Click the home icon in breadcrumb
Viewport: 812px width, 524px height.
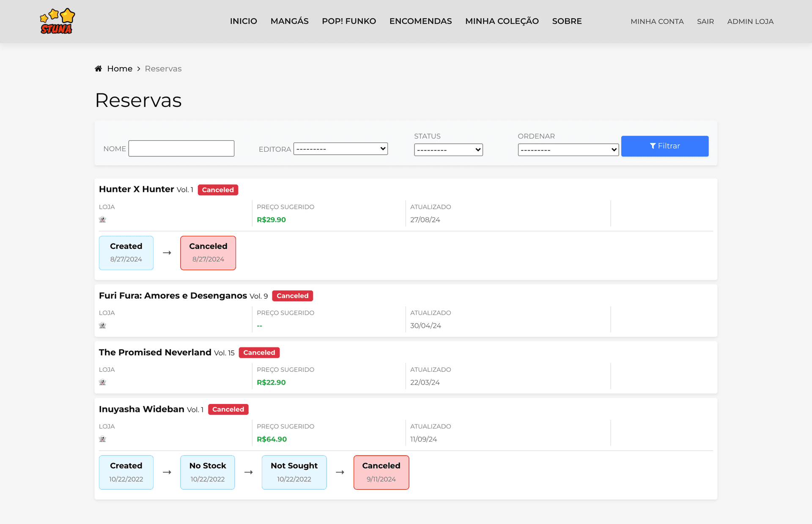click(x=98, y=68)
